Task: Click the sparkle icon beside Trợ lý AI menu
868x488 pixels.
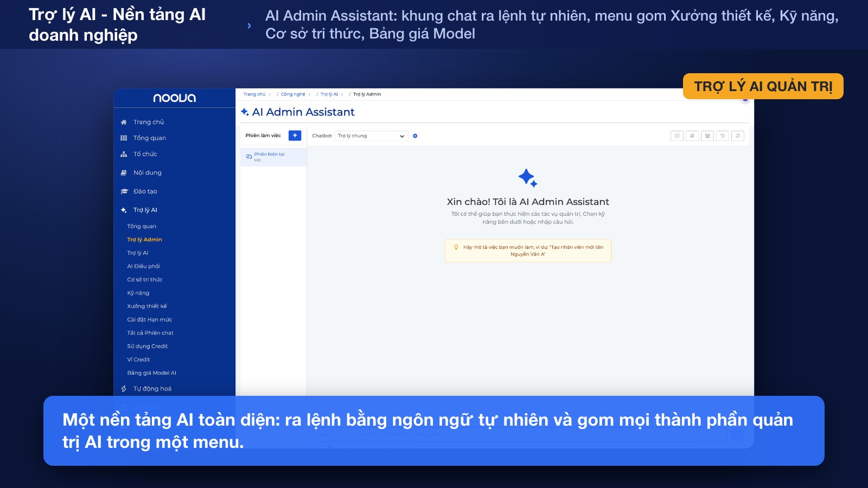Action: [124, 210]
